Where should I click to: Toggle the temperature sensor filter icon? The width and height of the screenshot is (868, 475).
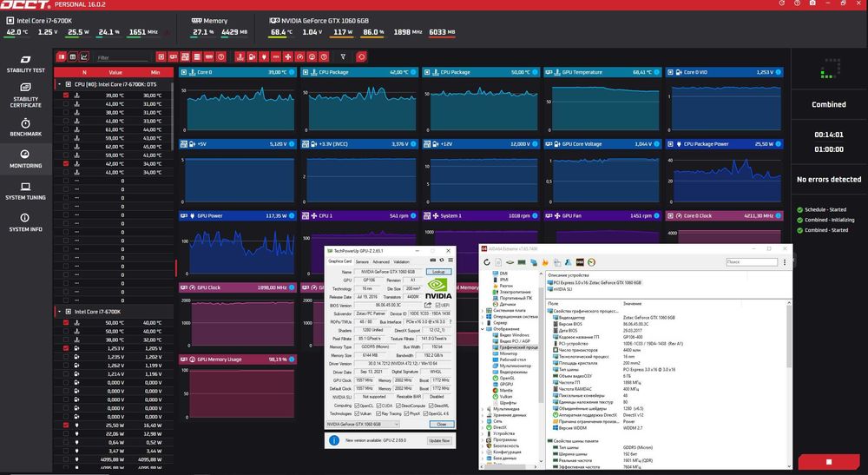tap(240, 57)
